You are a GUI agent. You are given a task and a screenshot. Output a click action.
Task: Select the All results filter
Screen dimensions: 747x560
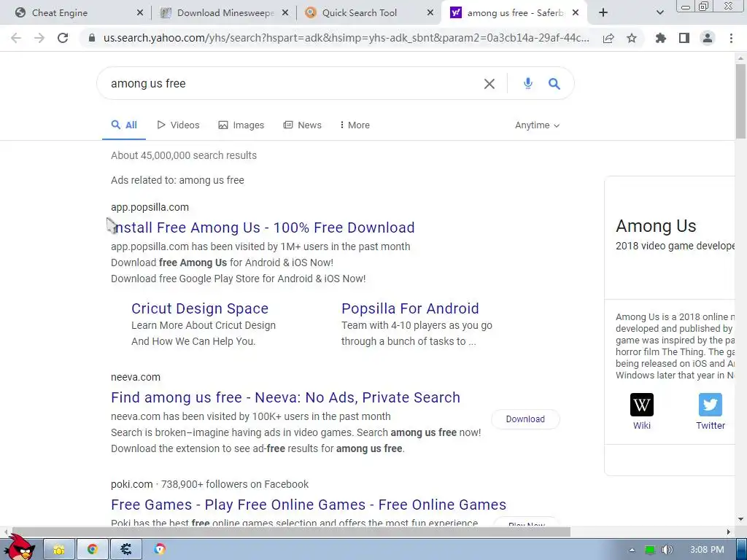124,125
